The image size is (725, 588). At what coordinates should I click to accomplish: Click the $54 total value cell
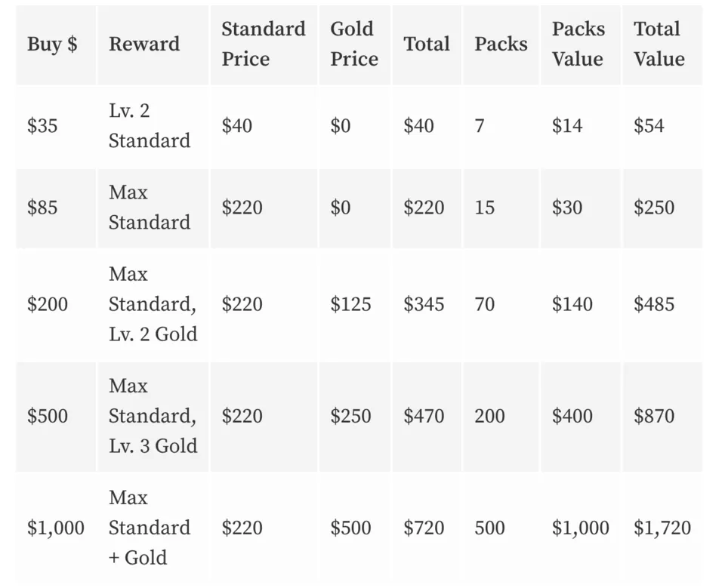tap(649, 125)
